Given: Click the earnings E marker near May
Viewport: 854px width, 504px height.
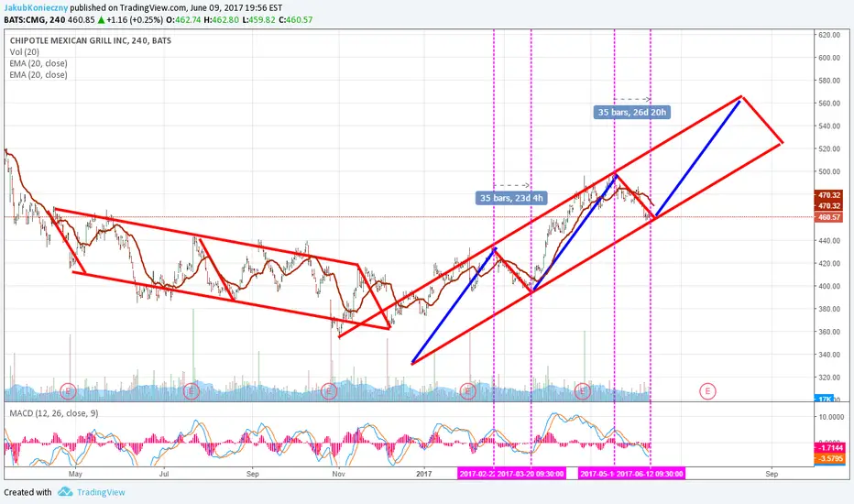Looking at the screenshot, I should [68, 390].
